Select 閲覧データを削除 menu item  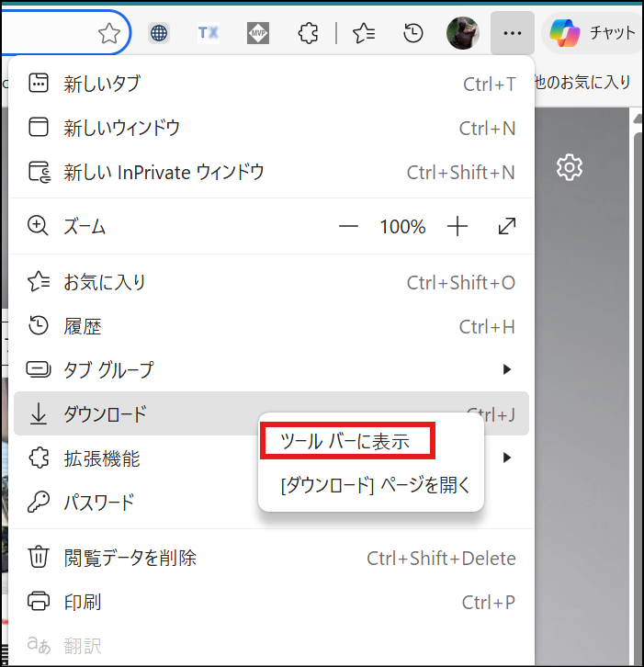271,558
